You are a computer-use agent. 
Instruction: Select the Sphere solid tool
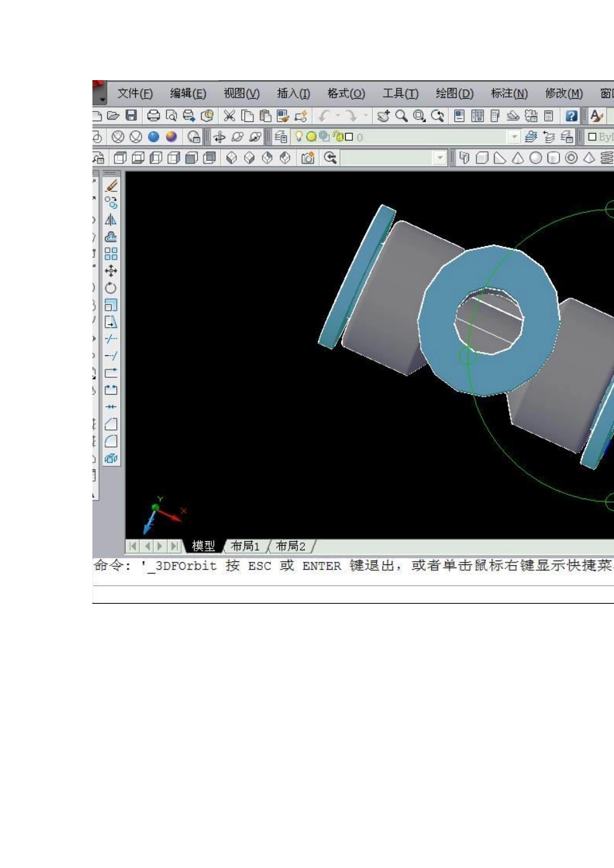click(536, 158)
